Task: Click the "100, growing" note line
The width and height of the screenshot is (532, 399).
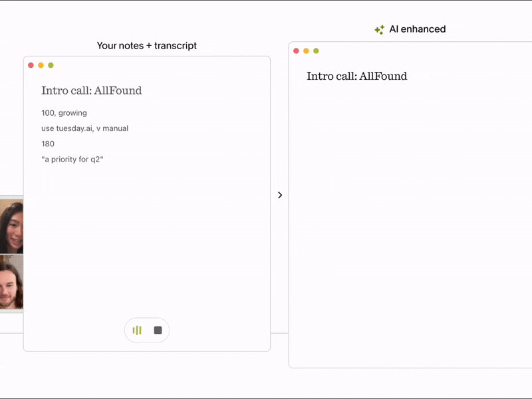Action: point(64,113)
